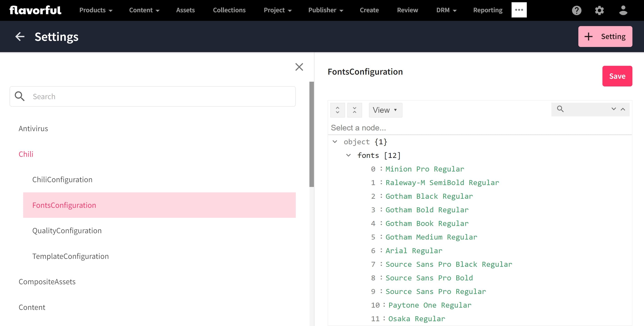This screenshot has height=326, width=644.
Task: Open ChiliConfiguration settings page
Action: (62, 179)
